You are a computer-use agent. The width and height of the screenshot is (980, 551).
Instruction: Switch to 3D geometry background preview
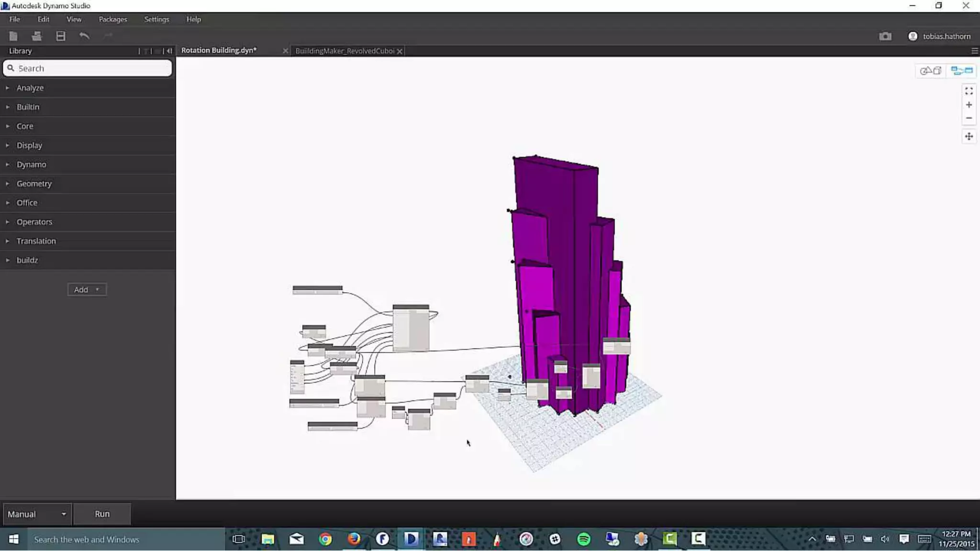click(x=931, y=71)
